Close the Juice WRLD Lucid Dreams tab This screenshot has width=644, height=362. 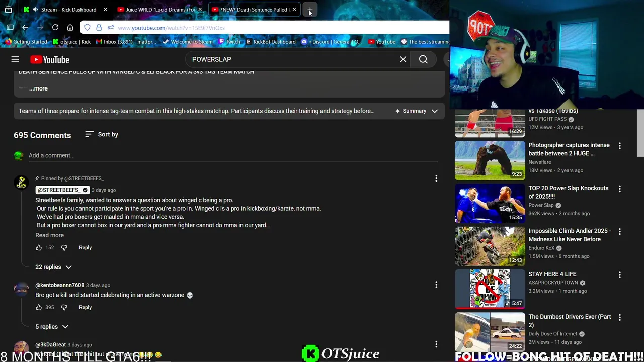[200, 10]
